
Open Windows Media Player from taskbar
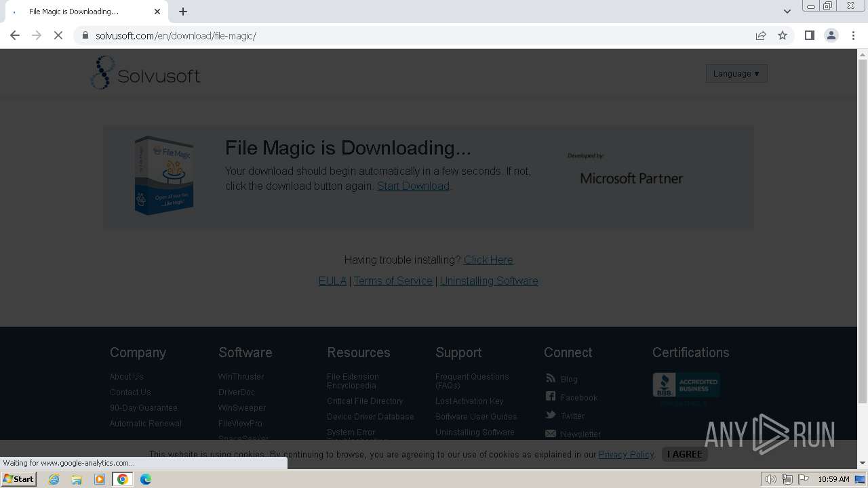(100, 479)
